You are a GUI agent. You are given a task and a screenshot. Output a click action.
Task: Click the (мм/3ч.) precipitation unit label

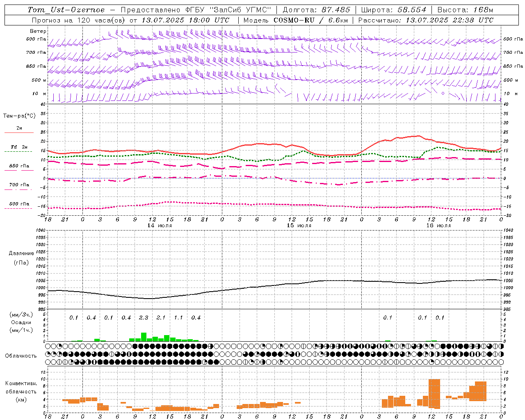21,315
